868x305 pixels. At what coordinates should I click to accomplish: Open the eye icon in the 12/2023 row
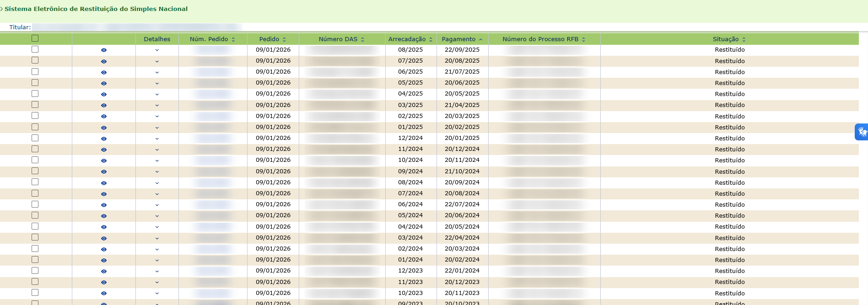(104, 271)
